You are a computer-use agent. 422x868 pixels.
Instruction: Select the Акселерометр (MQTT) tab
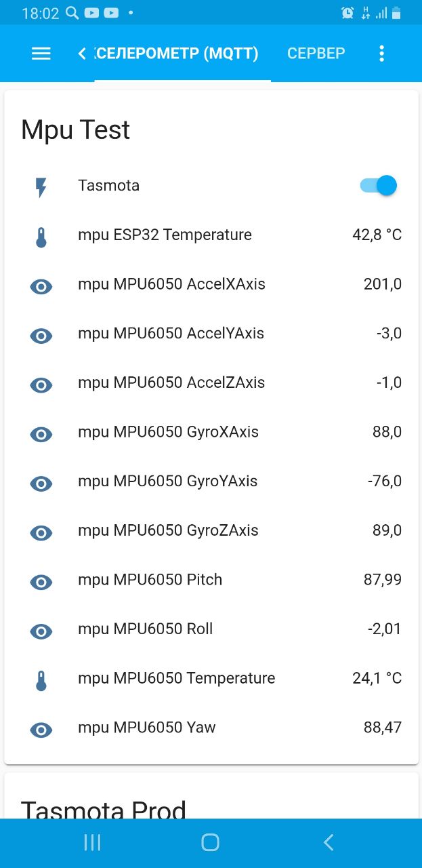click(x=177, y=54)
